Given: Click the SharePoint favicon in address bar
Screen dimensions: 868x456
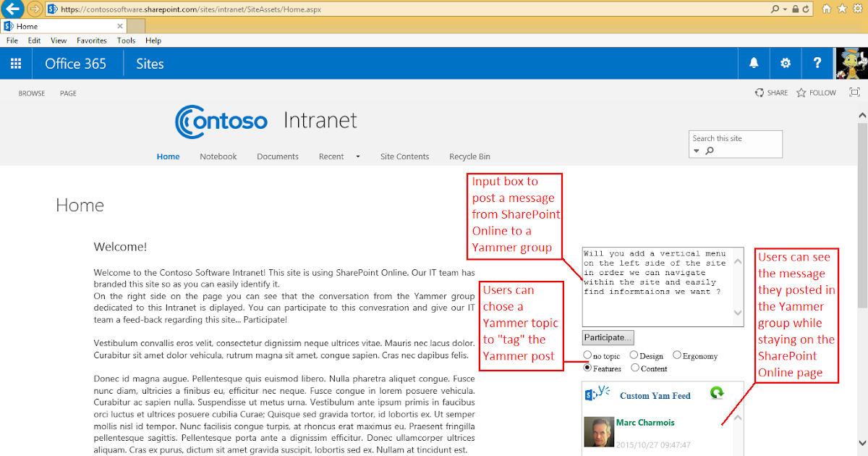Looking at the screenshot, I should tap(53, 9).
